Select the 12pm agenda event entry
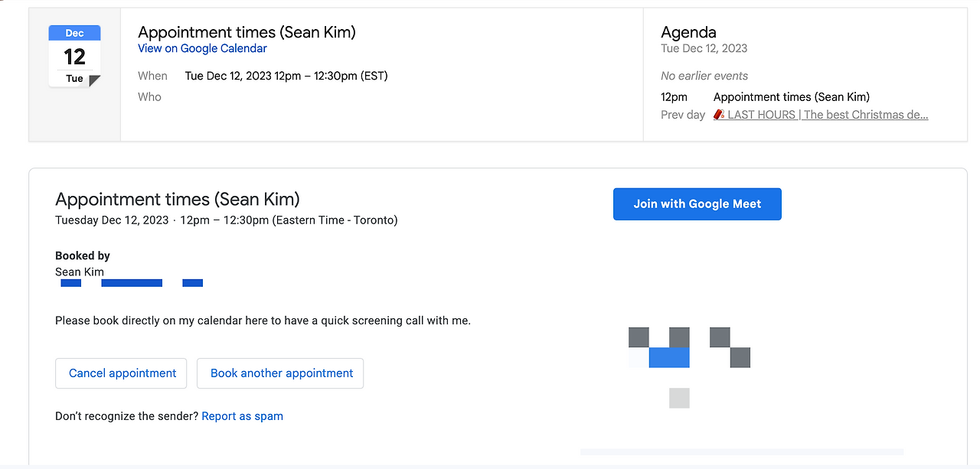 [x=791, y=97]
